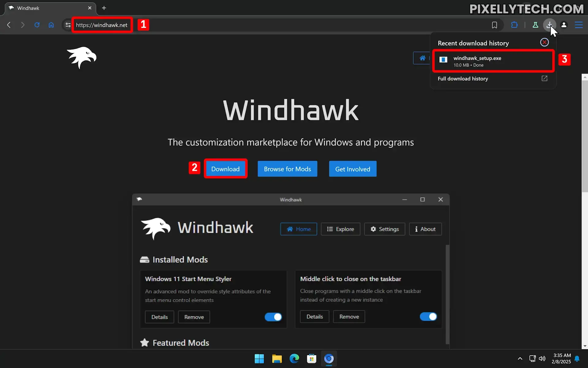The height and width of the screenshot is (368, 588).
Task: Click the eagle logo in the app preview
Action: 156,228
